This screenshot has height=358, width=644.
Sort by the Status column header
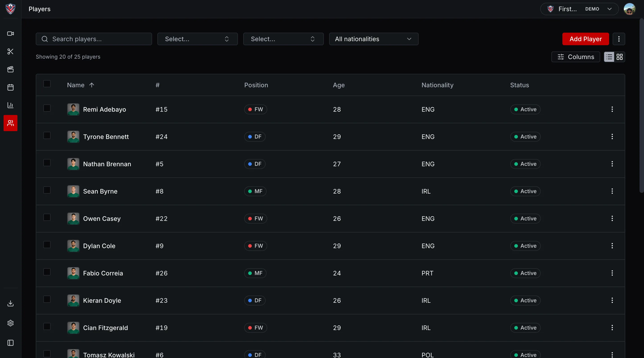519,85
